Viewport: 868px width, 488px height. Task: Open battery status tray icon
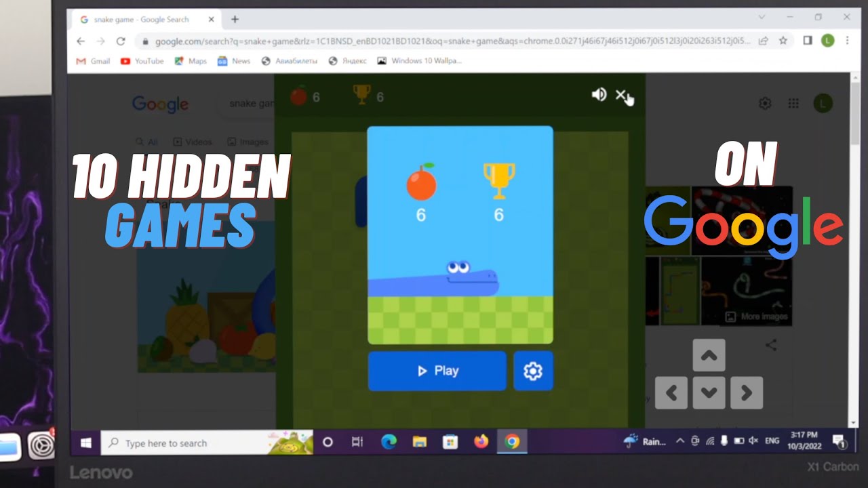pos(739,441)
